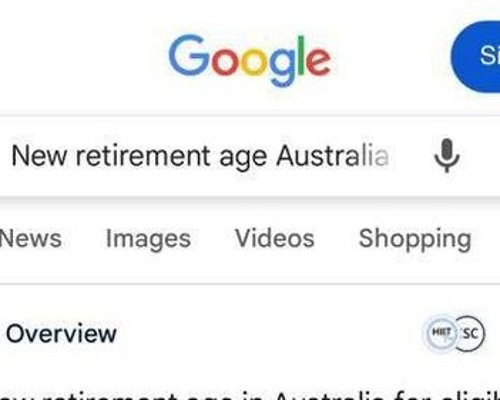Switch to the News results tab
The height and width of the screenshot is (400, 500).
pos(31,238)
